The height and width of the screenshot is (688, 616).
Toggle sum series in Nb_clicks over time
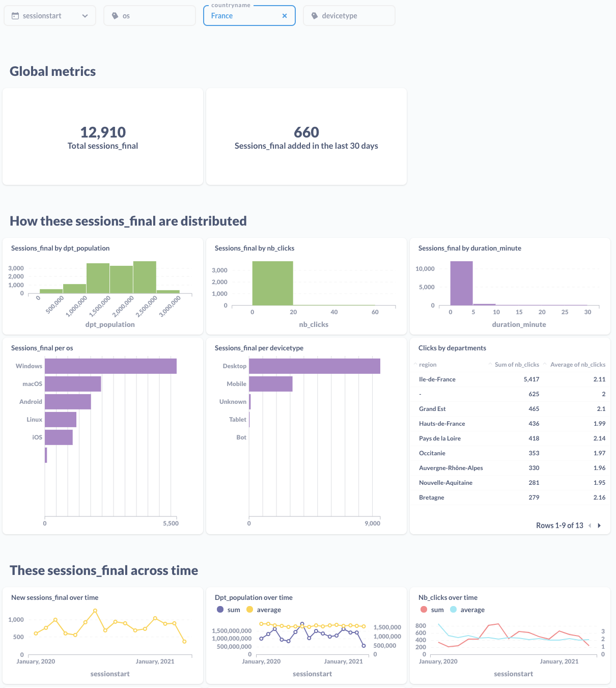pos(424,610)
